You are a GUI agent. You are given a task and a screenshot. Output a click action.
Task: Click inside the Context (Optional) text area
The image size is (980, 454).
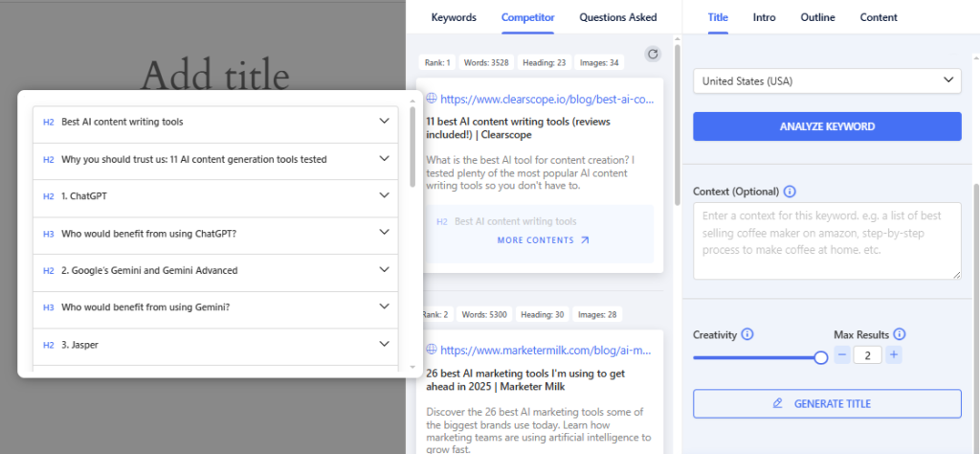click(827, 240)
